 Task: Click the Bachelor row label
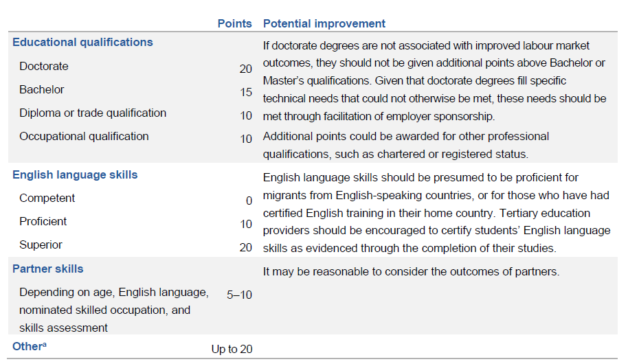click(42, 90)
